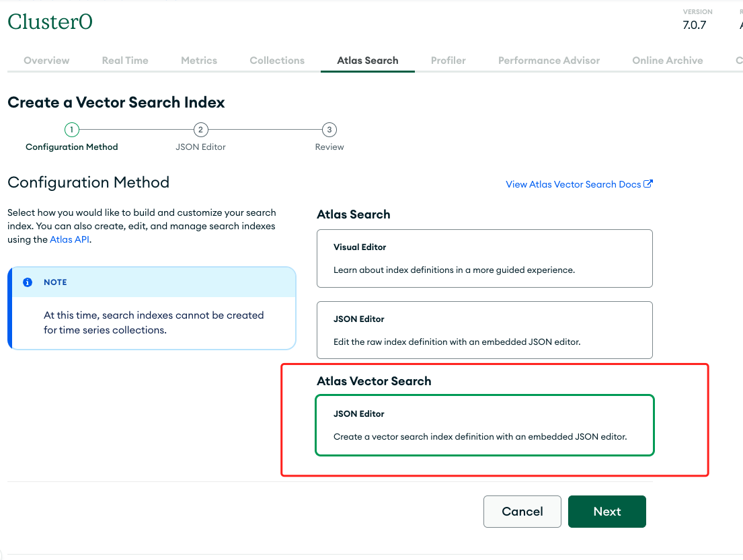Click the info icon in the note box

point(28,282)
